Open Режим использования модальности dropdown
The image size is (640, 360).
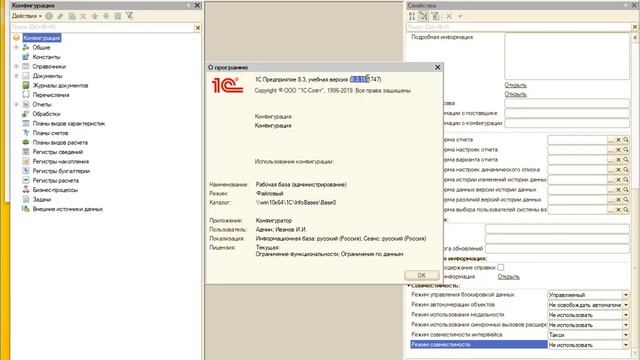(x=626, y=315)
